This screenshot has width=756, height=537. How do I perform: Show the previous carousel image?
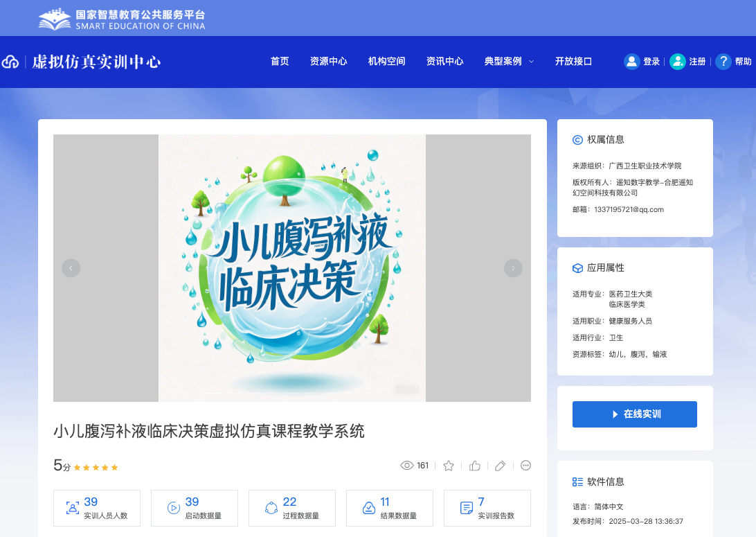71,268
